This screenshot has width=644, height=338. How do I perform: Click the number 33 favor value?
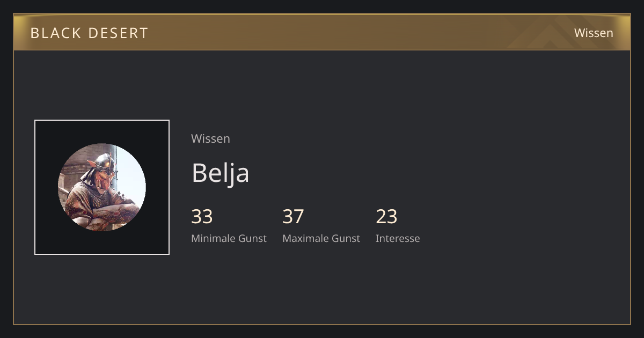pos(202,217)
